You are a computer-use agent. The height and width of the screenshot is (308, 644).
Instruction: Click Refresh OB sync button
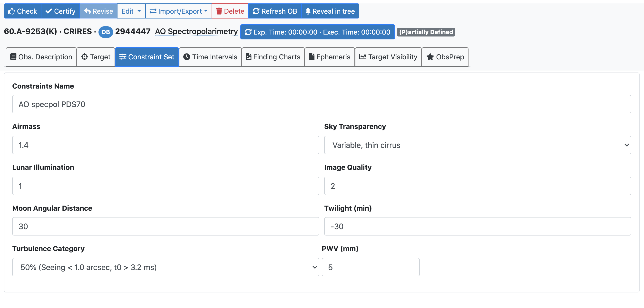tap(274, 11)
